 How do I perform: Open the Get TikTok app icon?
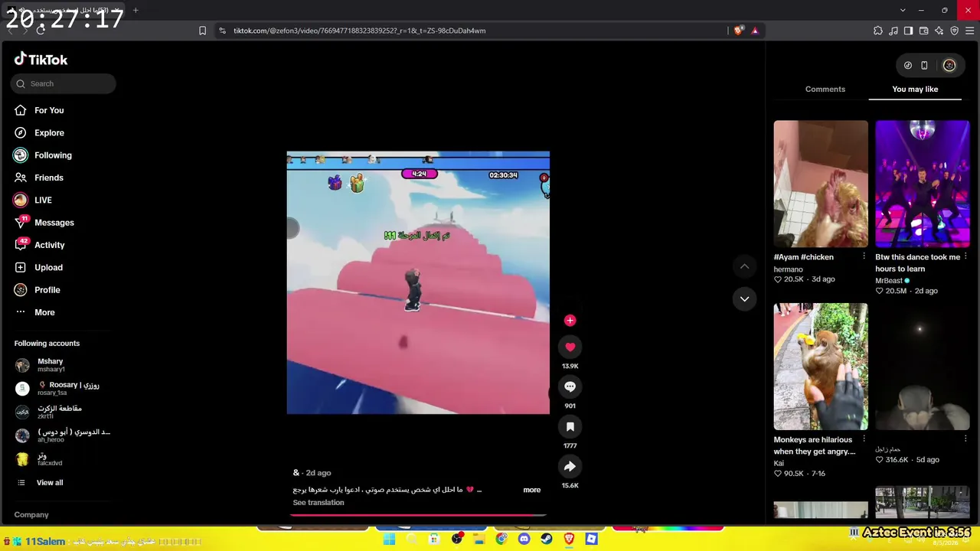point(908,66)
